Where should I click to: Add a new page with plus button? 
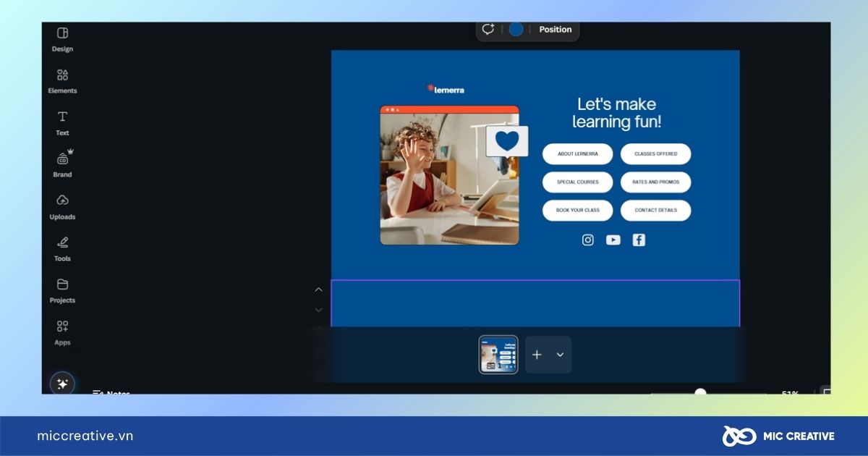coord(537,355)
